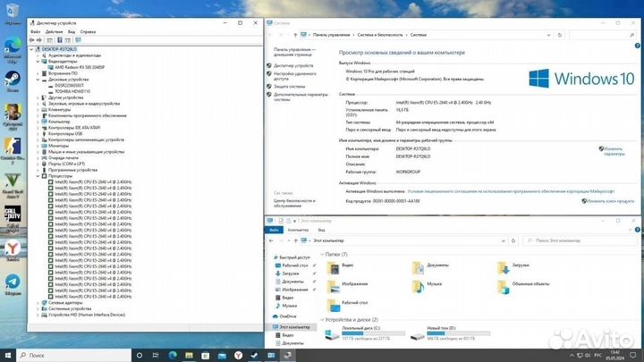Viewport: 644px width, 362px height.
Task: Click the up arrow in the Этот компьютер explorer window
Action: coord(295,241)
